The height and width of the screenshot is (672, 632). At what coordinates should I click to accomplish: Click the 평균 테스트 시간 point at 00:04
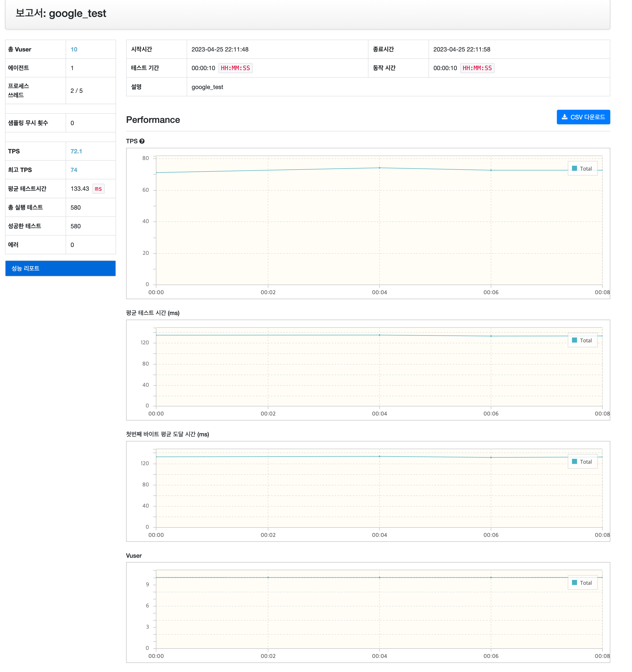pos(379,335)
